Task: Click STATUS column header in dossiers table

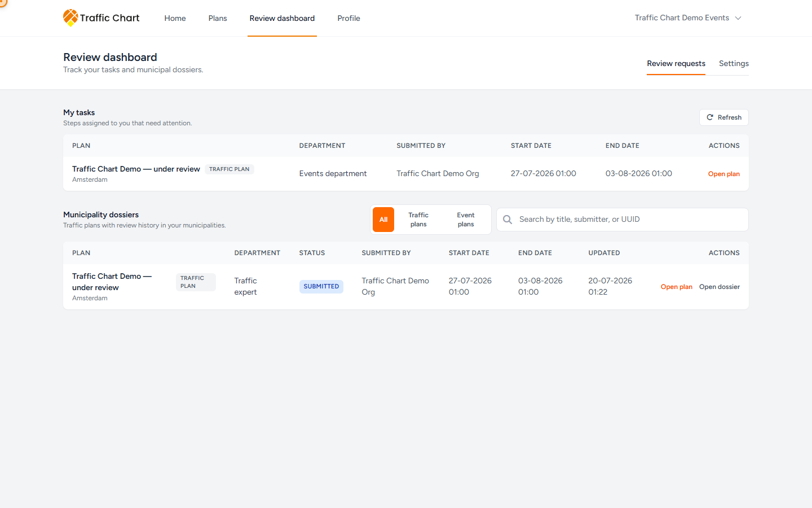Action: [x=312, y=253]
